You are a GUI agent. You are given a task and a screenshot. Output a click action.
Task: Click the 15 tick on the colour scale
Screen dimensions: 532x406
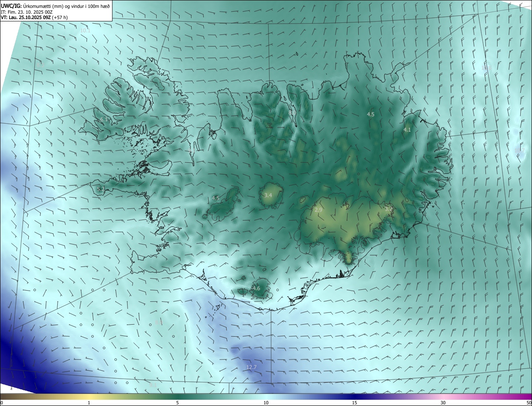[355, 403]
